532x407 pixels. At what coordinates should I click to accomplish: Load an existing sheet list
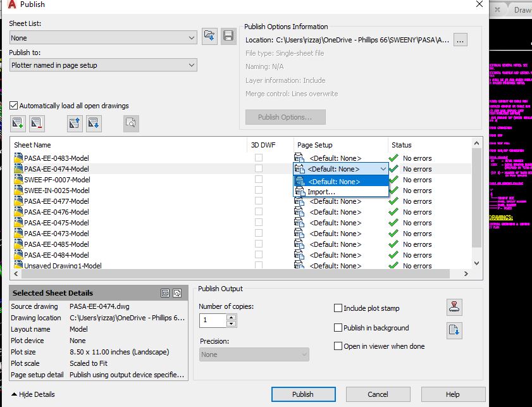(x=209, y=36)
